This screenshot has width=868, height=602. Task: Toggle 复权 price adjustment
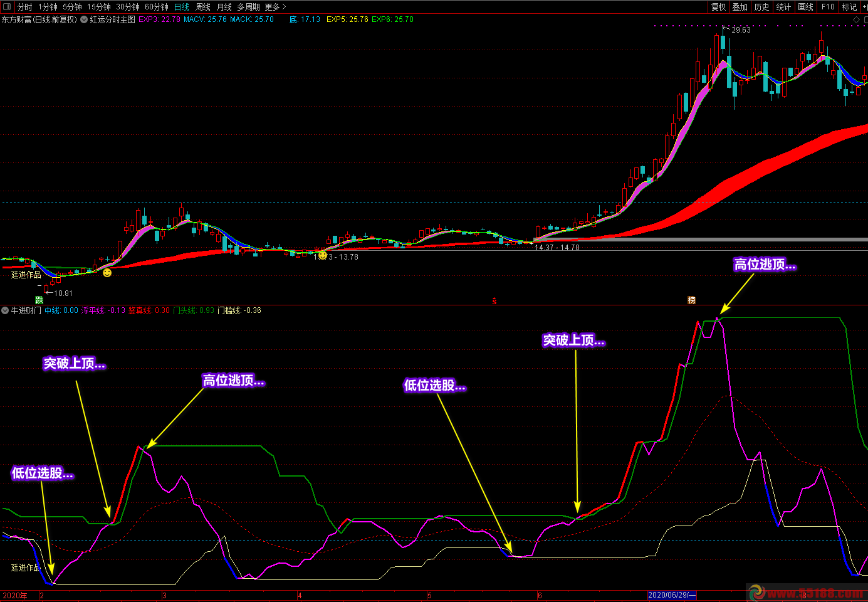[x=718, y=7]
